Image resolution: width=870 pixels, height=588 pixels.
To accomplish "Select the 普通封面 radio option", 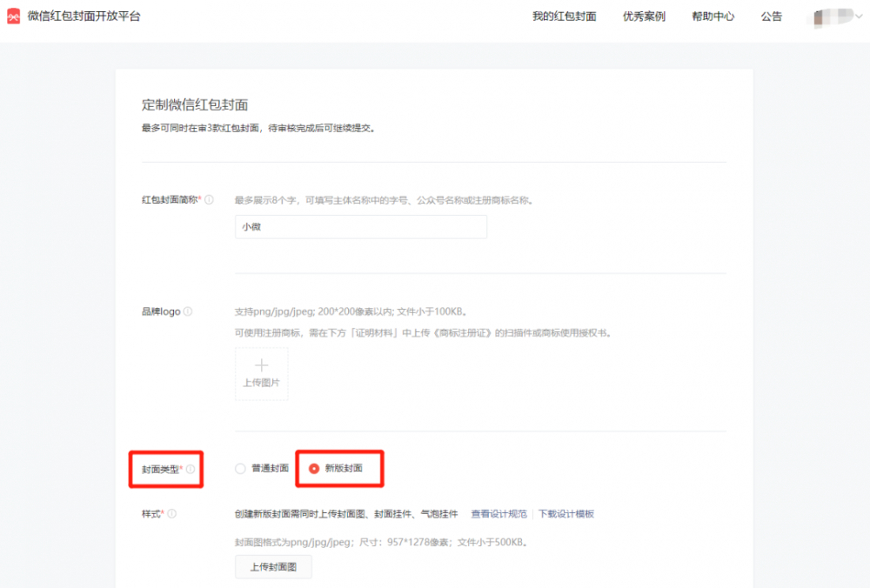I will pos(240,469).
